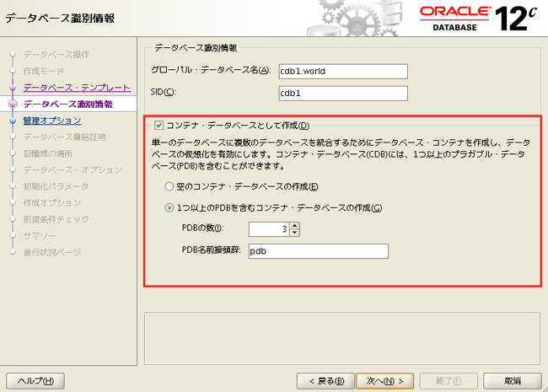Proceed with 次へ button

tap(382, 380)
